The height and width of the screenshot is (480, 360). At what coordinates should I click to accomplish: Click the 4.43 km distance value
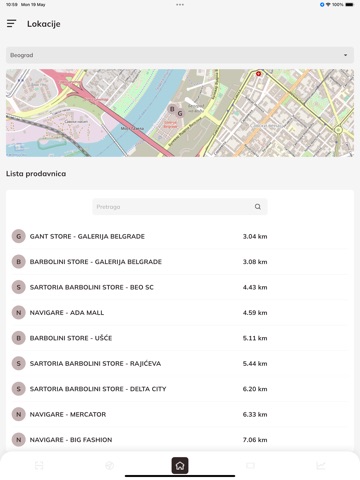[255, 287]
